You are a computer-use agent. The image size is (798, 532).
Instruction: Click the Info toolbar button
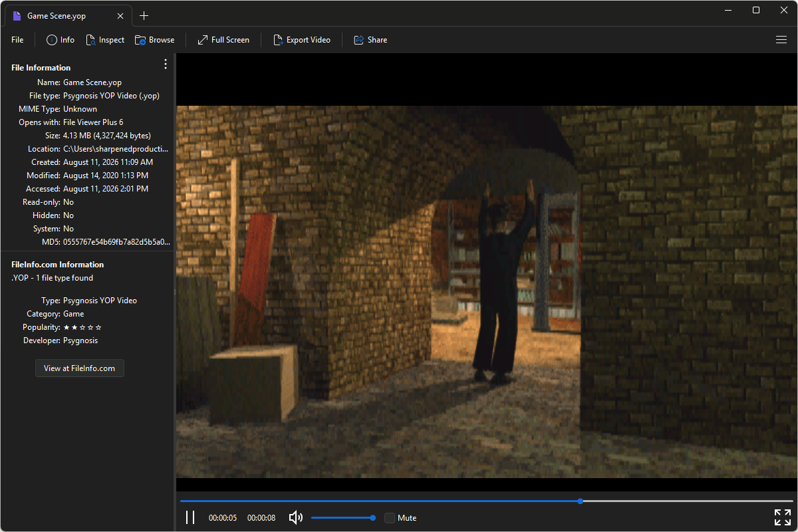click(x=61, y=40)
